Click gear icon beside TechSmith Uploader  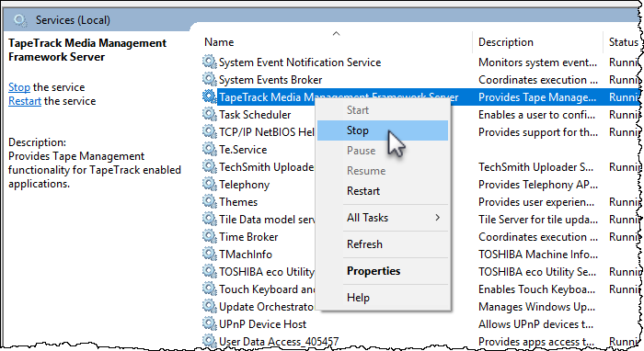[210, 166]
